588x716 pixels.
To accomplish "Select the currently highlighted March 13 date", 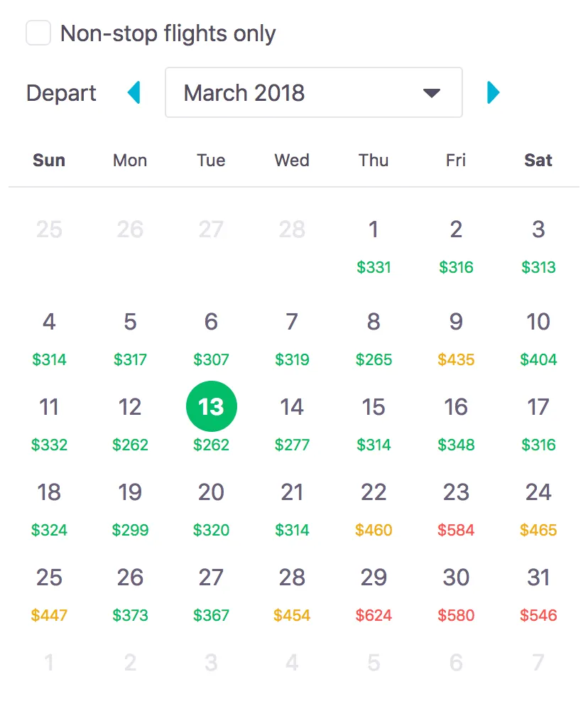I will point(211,406).
